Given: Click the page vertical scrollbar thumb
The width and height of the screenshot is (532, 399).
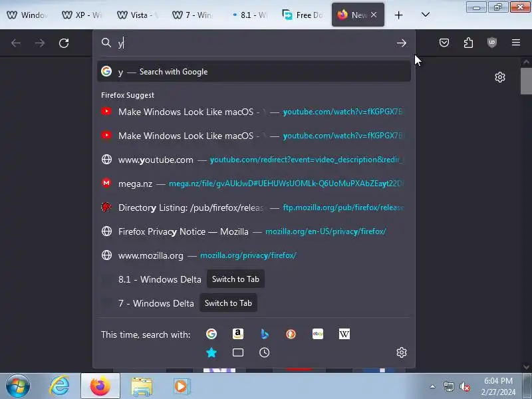Looking at the screenshot, I should tap(526, 80).
